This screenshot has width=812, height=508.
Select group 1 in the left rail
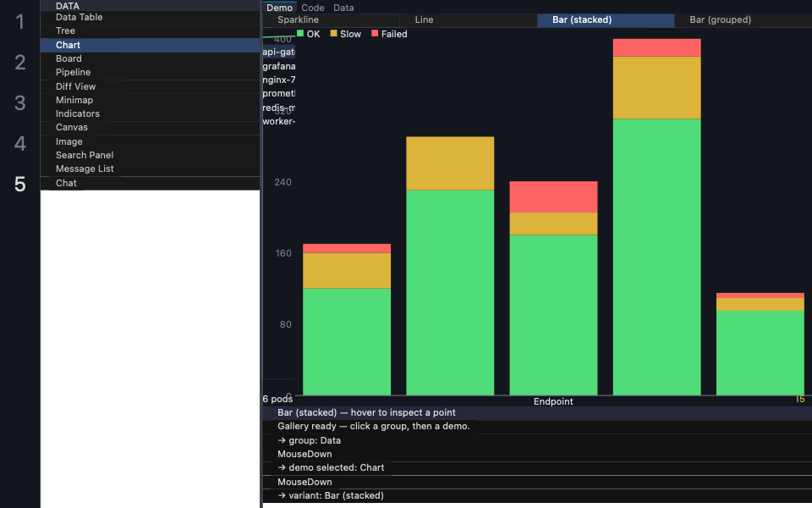[20, 22]
